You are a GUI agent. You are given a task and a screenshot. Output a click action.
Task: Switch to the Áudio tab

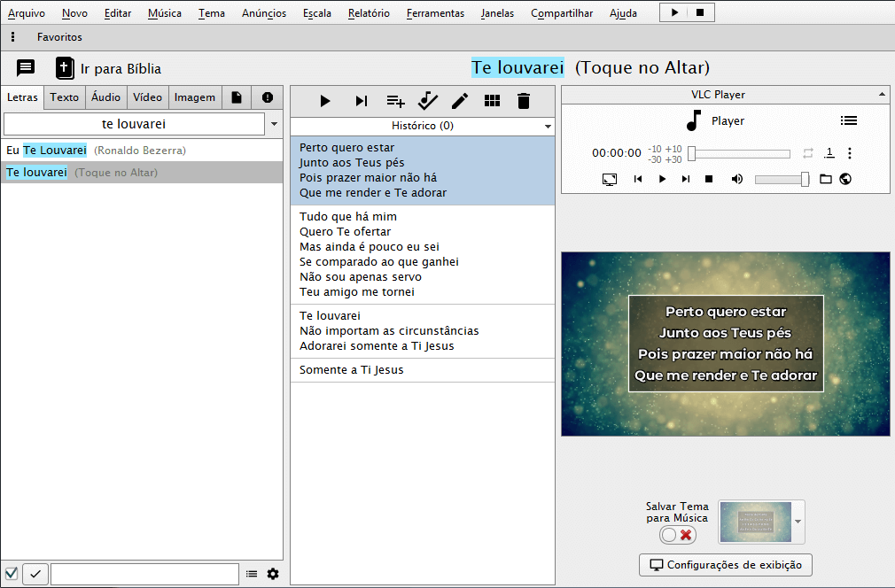tap(105, 97)
